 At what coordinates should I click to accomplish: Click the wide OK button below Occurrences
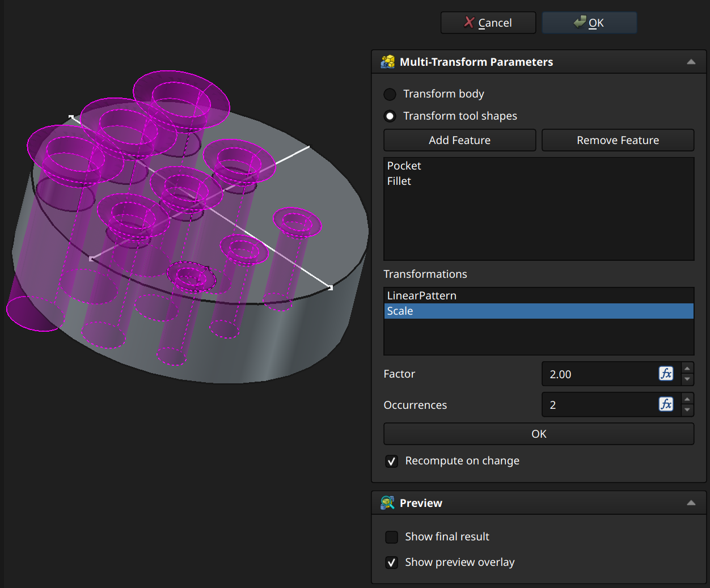coord(539,434)
